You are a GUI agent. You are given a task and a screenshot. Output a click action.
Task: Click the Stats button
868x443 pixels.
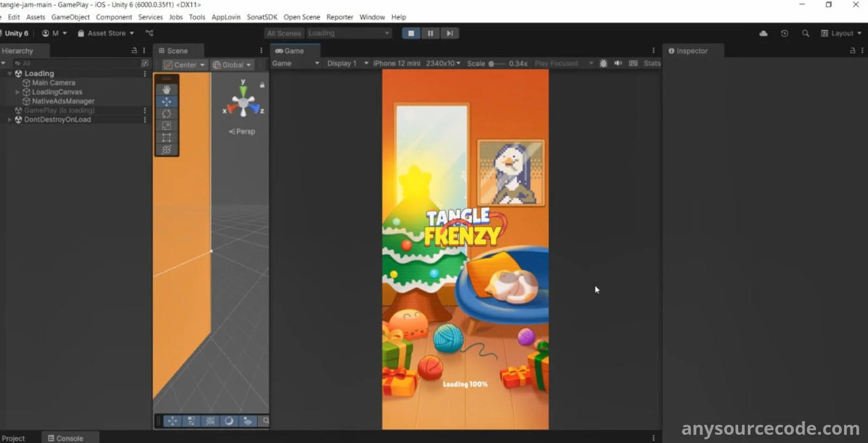[652, 63]
